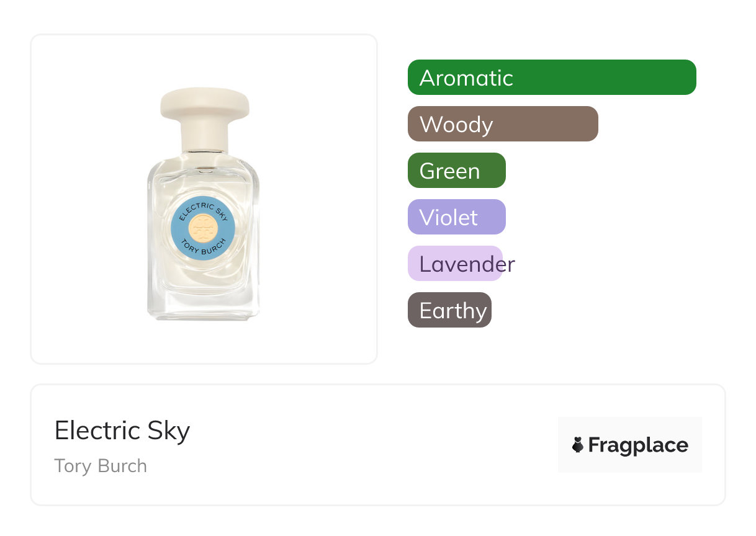This screenshot has width=756, height=536.
Task: Click the TORY BURCH text on bottle label
Action: pos(202,248)
